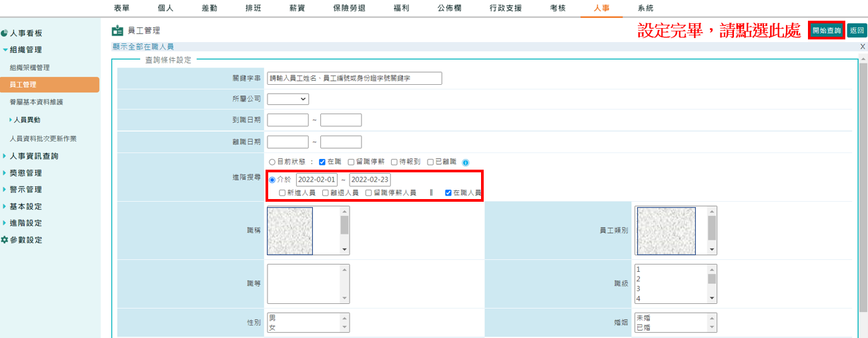Image resolution: width=868 pixels, height=338 pixels.
Task: Open the 福利 top menu
Action: coord(401,8)
